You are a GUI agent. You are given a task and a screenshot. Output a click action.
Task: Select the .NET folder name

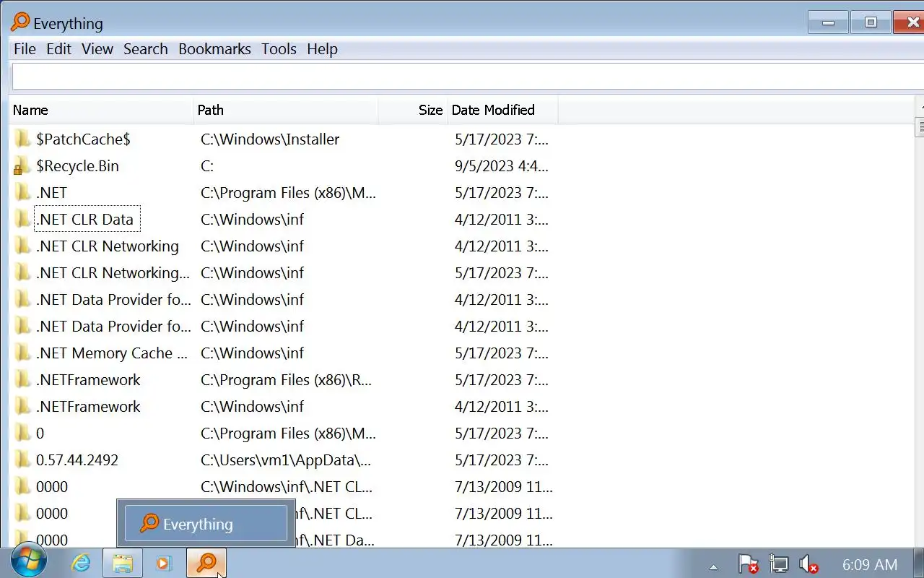(x=51, y=192)
